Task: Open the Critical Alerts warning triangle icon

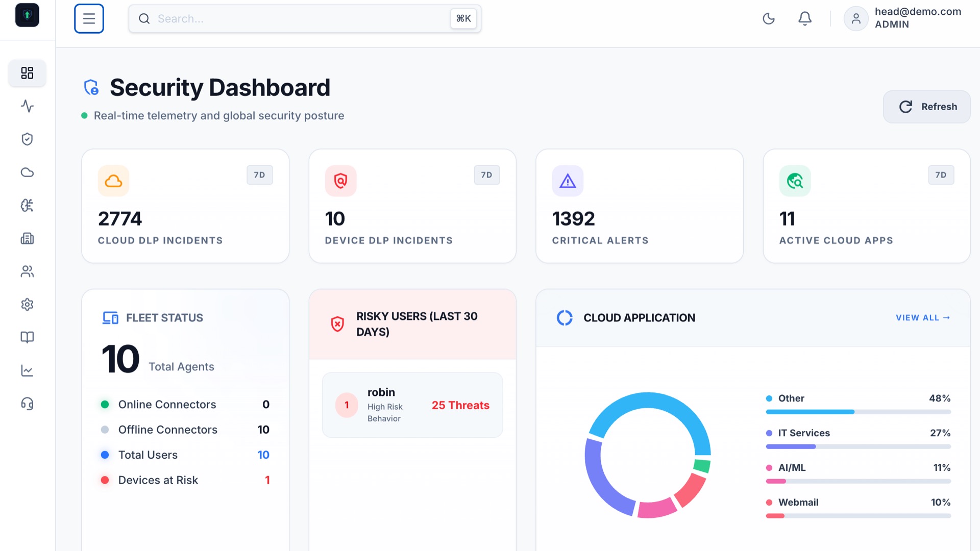Action: click(568, 181)
